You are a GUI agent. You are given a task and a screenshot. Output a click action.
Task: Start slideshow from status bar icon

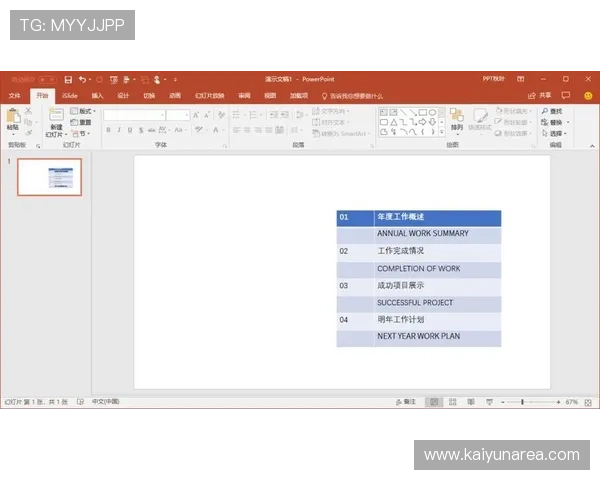tap(489, 402)
